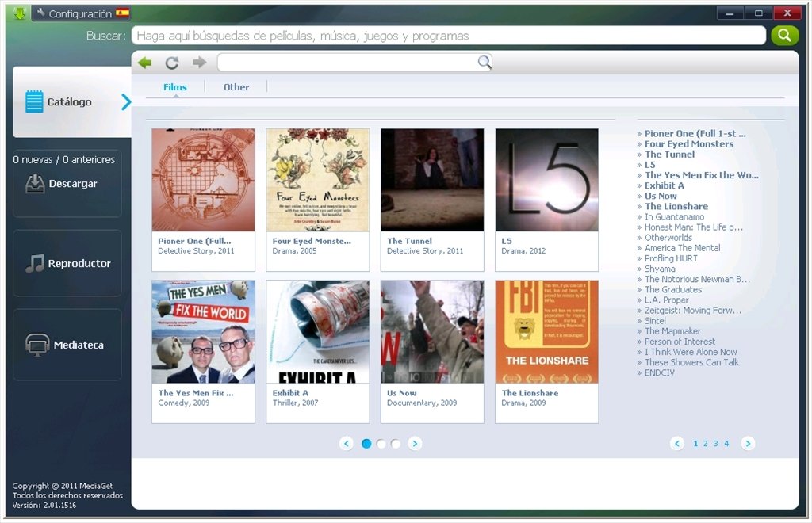Click the green download arrow icon
Image resolution: width=812 pixels, height=523 pixels.
20,13
